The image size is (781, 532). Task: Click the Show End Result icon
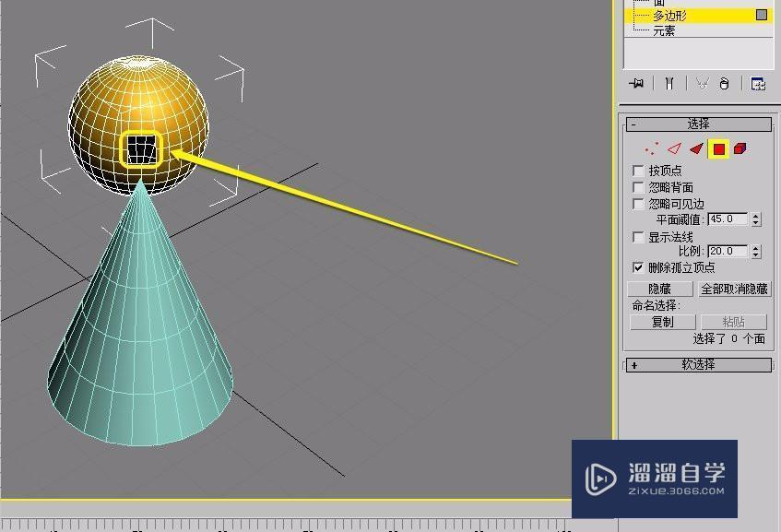pyautogui.click(x=668, y=84)
